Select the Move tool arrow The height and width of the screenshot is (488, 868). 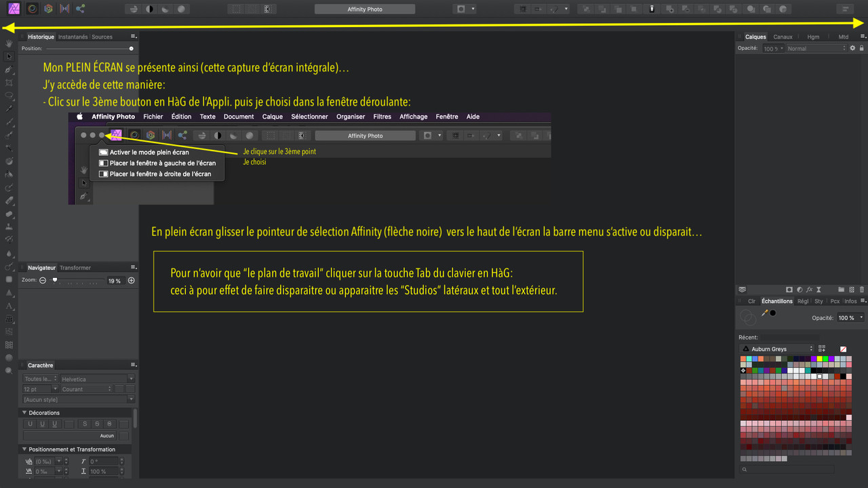click(x=9, y=56)
